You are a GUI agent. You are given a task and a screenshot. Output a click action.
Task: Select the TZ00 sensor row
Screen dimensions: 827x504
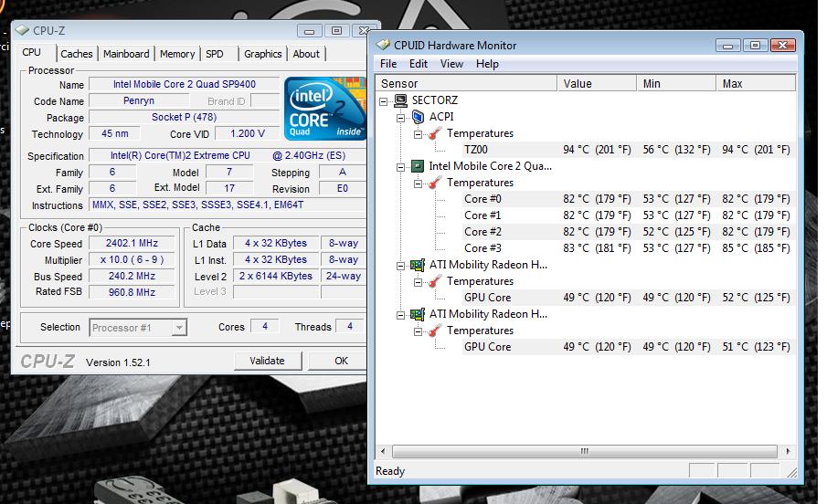tap(629, 150)
